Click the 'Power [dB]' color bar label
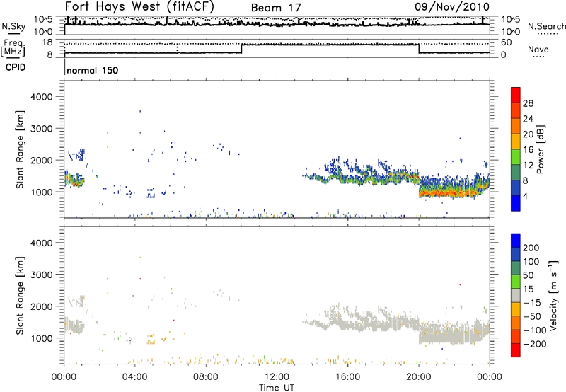This screenshot has width=566, height=392. coord(541,149)
